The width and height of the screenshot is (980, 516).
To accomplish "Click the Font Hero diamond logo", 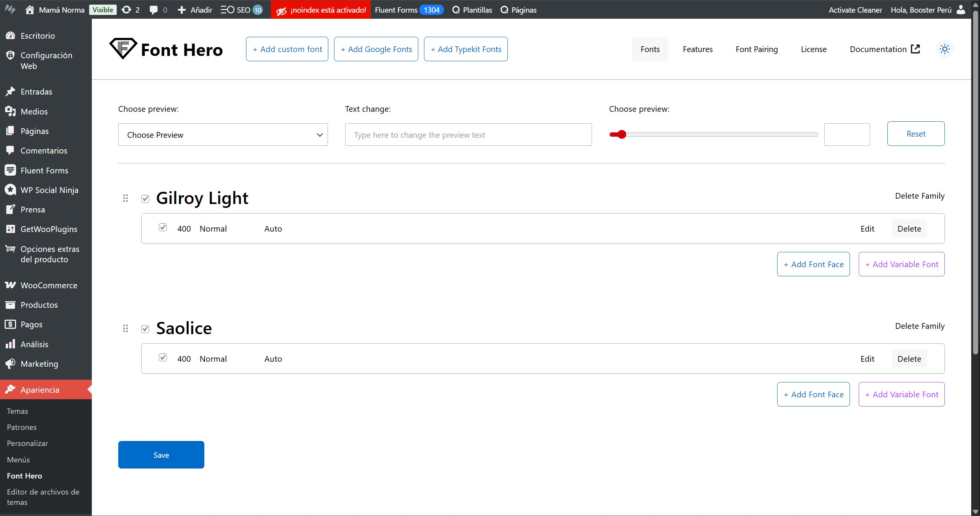I will point(123,49).
